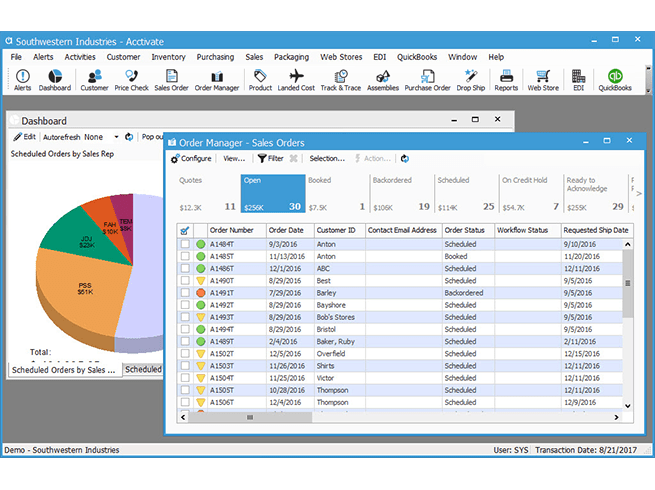Check the box for order A1484T
655x490 pixels.
(185, 244)
